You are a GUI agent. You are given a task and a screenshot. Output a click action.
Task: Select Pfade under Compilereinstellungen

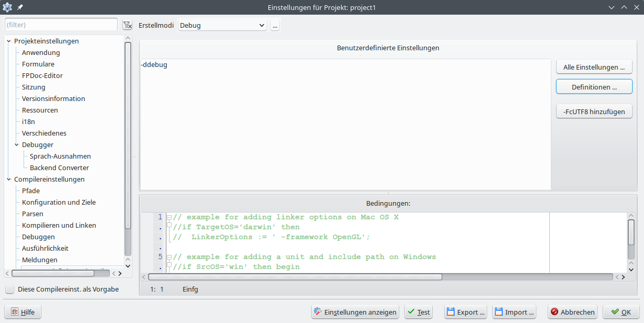click(x=31, y=191)
